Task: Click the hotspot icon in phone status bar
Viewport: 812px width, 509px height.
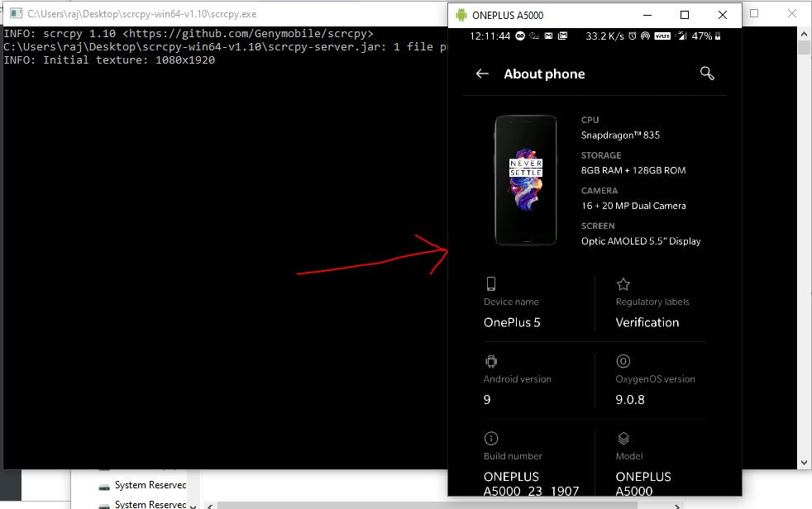Action: pyautogui.click(x=645, y=36)
